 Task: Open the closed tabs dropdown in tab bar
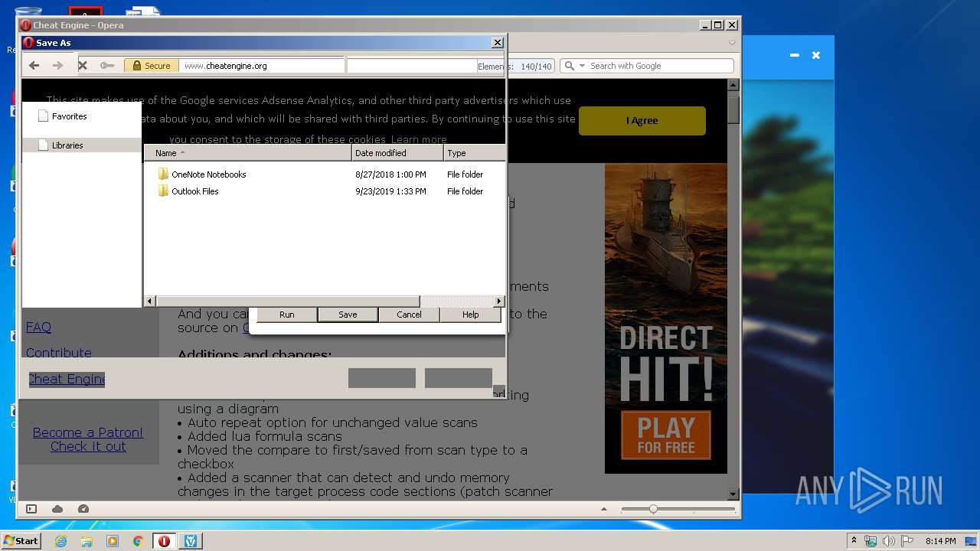pos(732,43)
